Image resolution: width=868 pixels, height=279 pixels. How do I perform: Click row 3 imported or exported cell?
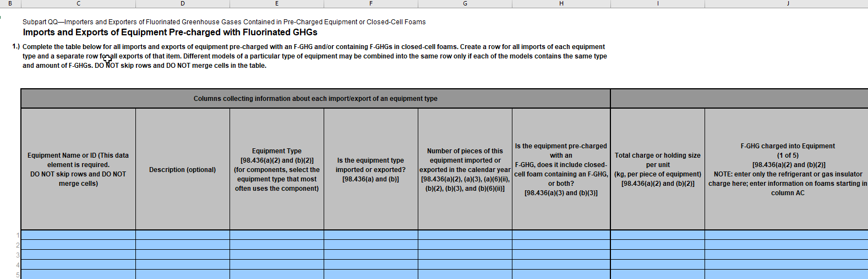point(371,255)
